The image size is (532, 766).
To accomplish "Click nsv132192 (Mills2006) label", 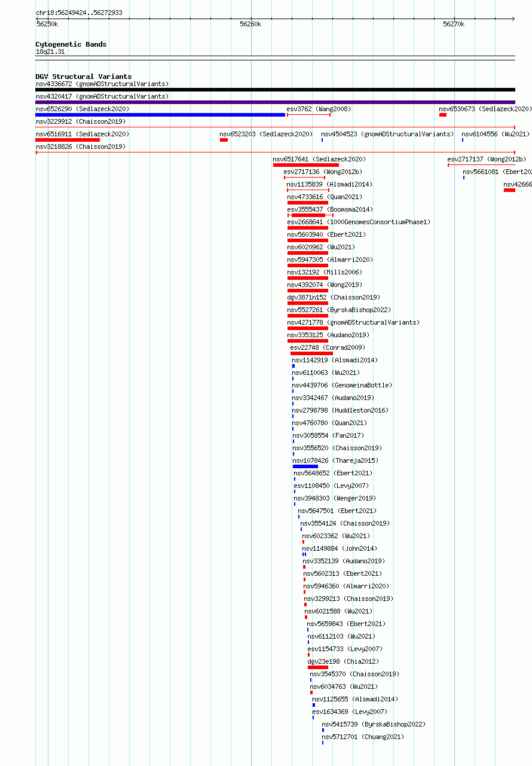I will (325, 272).
